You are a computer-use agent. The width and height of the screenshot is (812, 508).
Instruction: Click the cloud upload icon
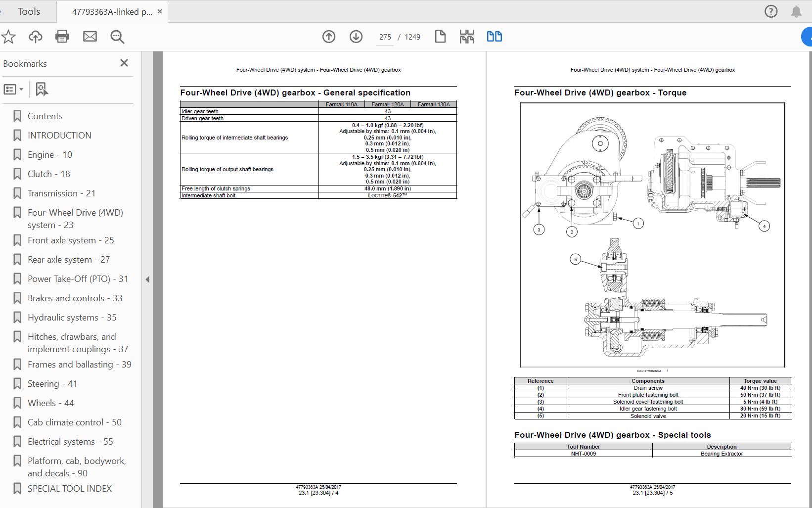pyautogui.click(x=35, y=37)
